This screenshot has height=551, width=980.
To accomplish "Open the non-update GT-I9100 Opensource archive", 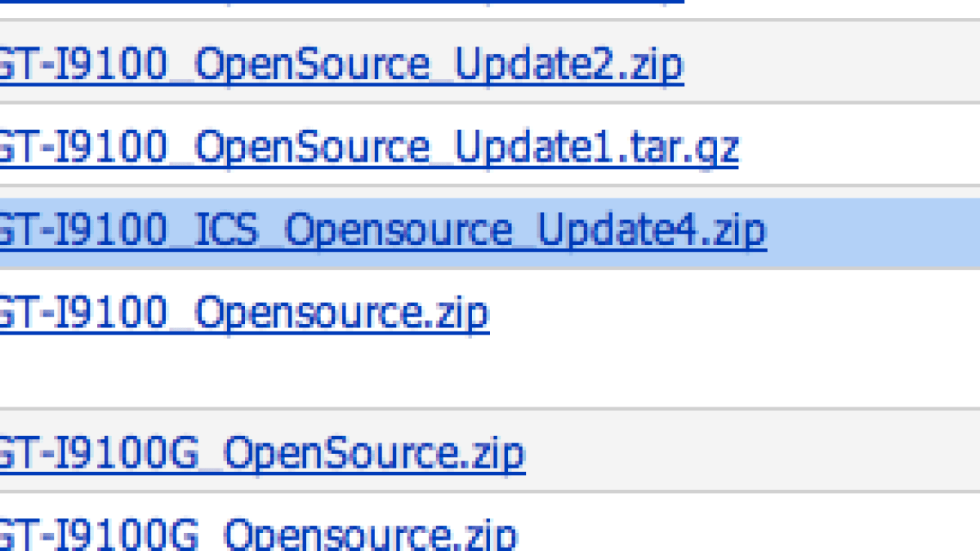I will click(x=243, y=313).
